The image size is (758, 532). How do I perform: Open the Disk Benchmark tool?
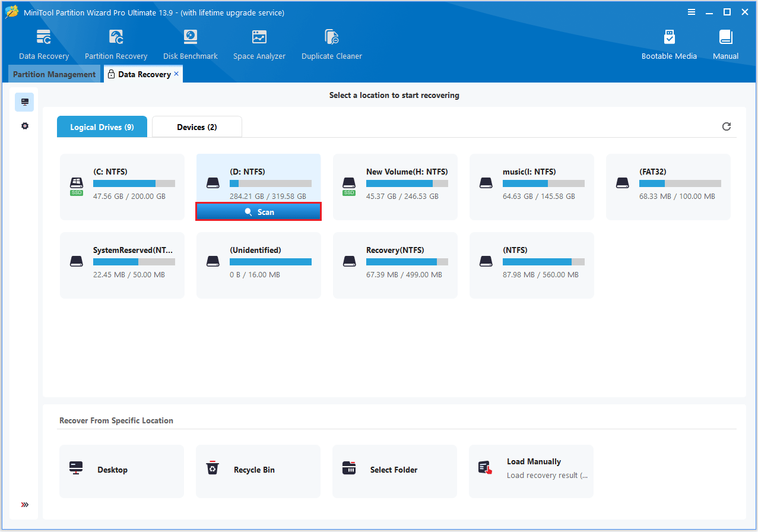point(190,45)
